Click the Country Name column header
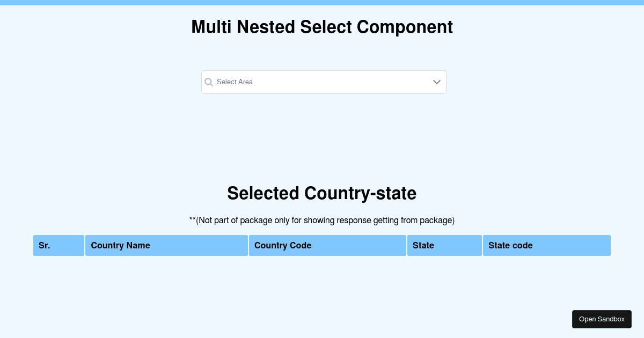 click(166, 245)
